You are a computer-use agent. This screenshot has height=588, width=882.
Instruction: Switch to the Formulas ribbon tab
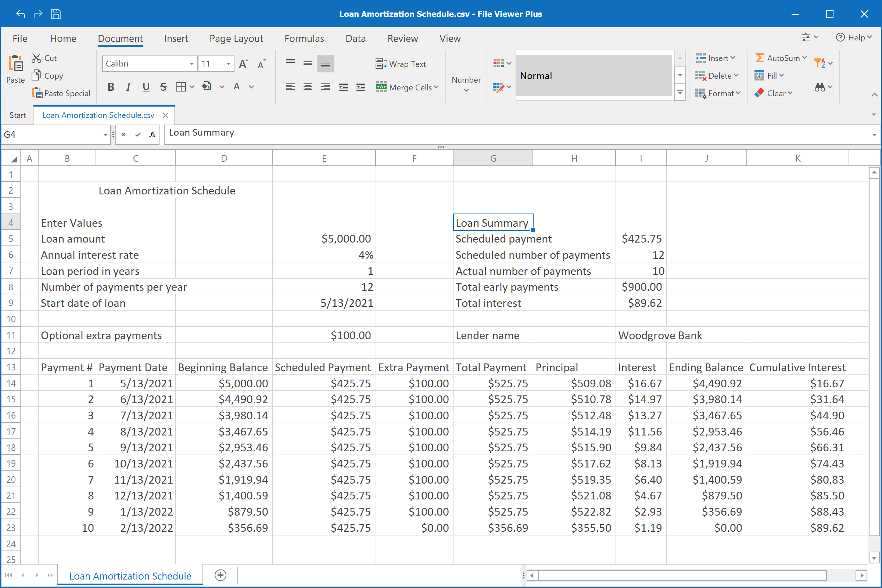[x=304, y=38]
